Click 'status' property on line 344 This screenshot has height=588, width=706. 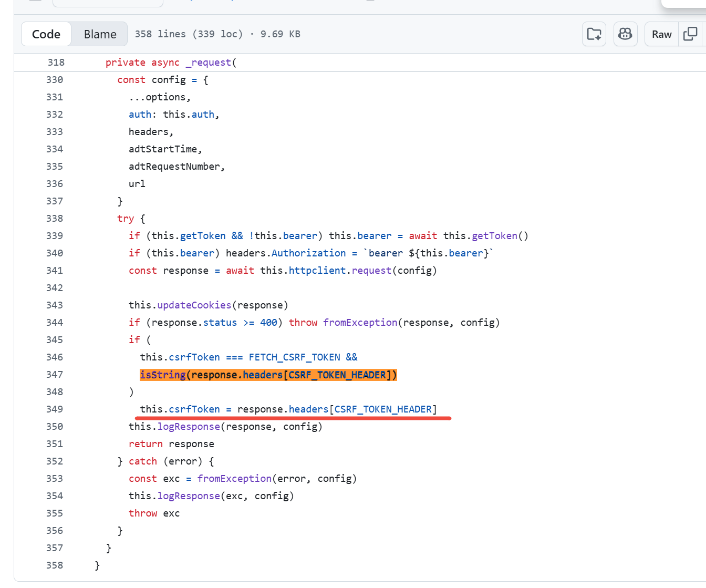(220, 323)
